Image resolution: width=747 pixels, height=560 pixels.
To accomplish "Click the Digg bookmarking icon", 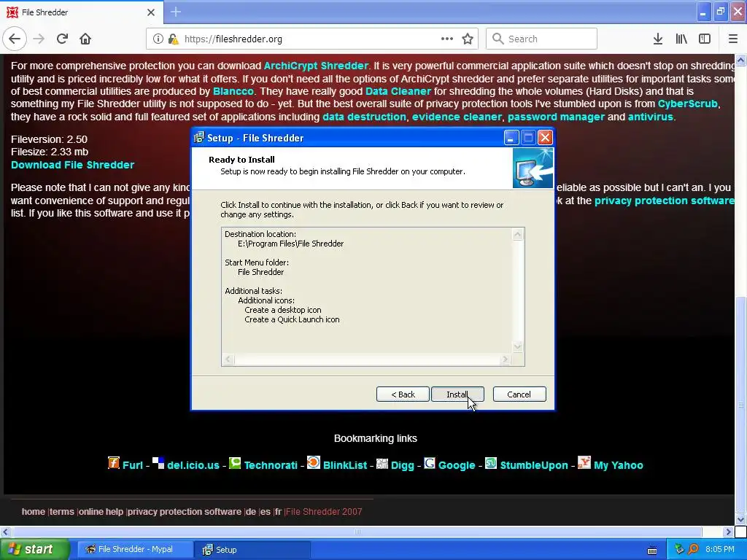I will tap(382, 464).
